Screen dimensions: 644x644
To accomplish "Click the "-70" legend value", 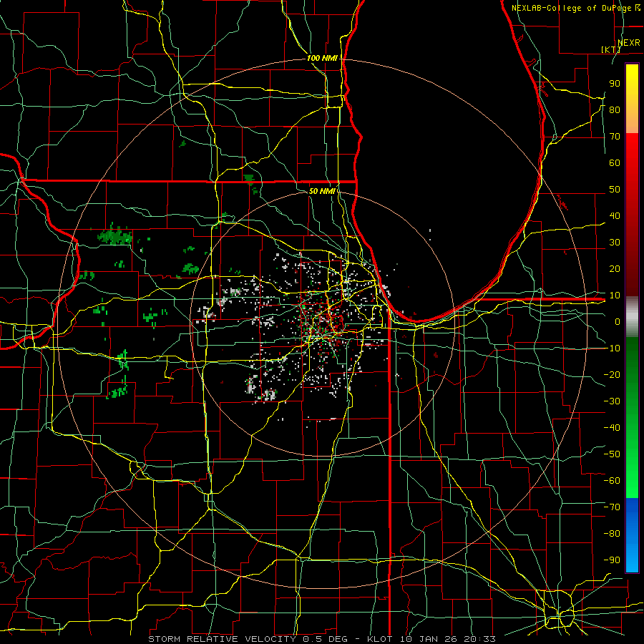I will coord(612,507).
